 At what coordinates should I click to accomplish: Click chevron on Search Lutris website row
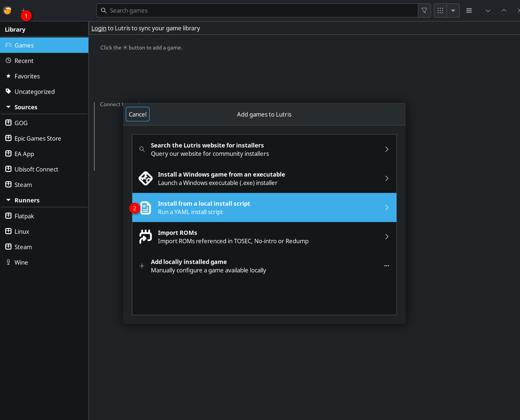pos(387,149)
